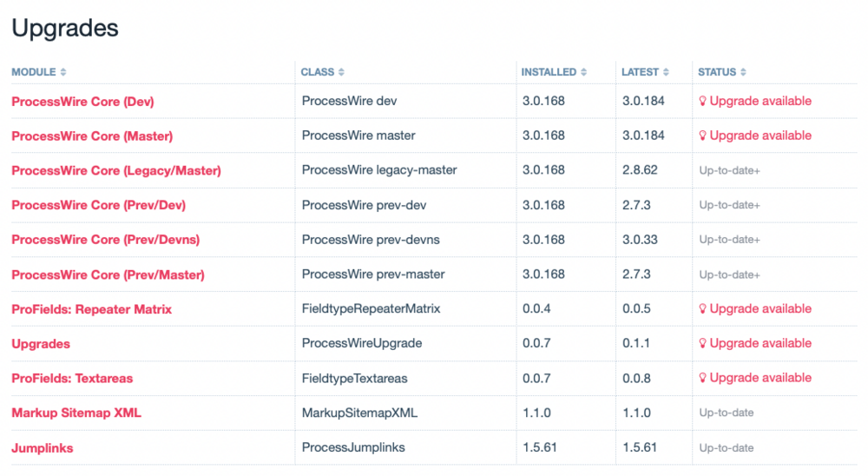
Task: Click Upgrade available for ProcessWireUpgrade
Action: coord(755,343)
